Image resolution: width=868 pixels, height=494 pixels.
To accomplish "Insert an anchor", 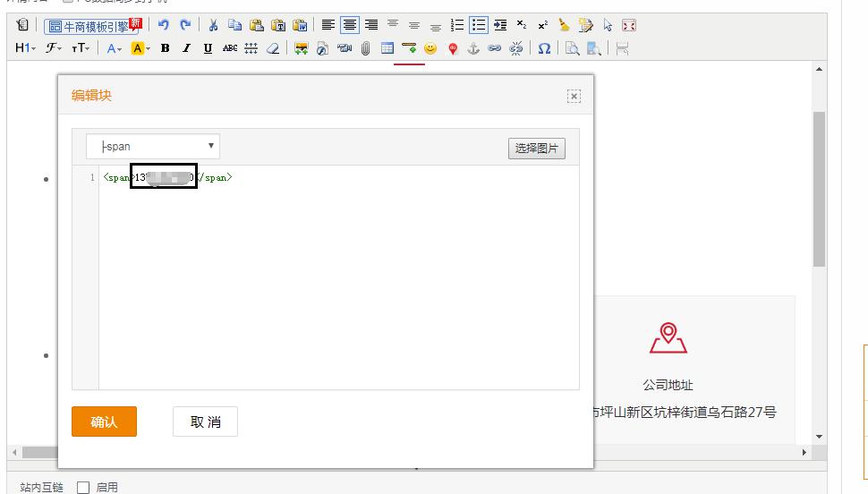I will point(473,48).
